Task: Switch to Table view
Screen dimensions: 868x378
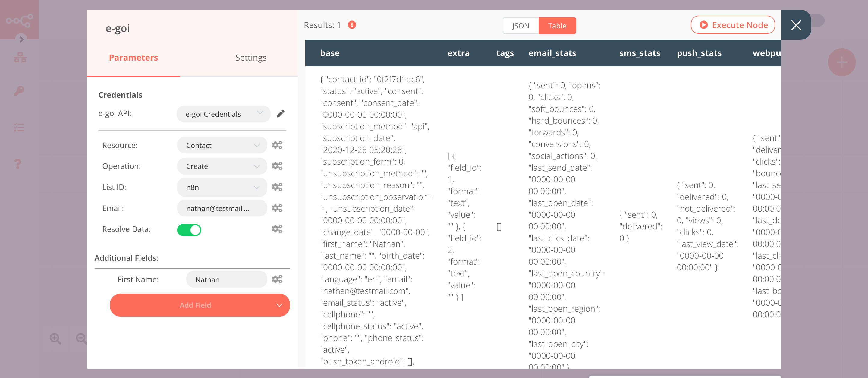Action: pos(556,25)
